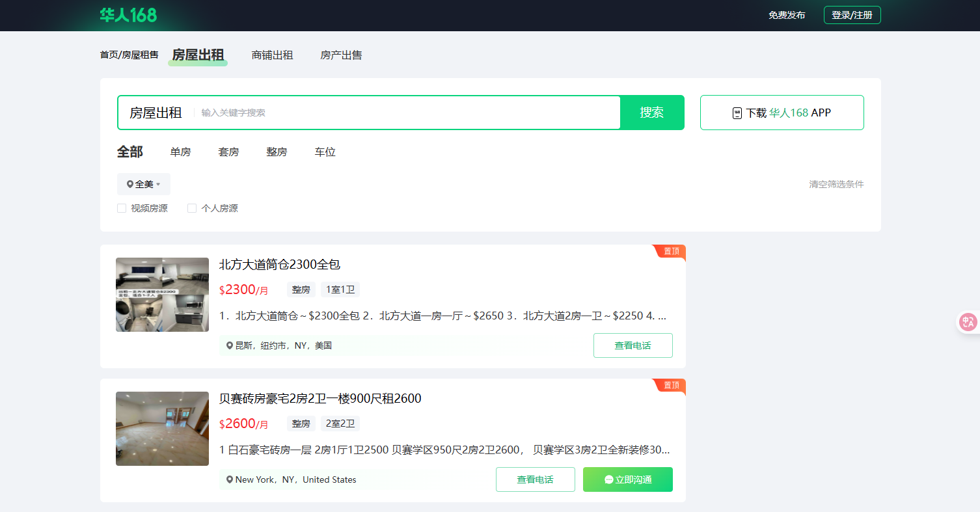Filter listings by 车位
The width and height of the screenshot is (980, 512).
(x=325, y=152)
